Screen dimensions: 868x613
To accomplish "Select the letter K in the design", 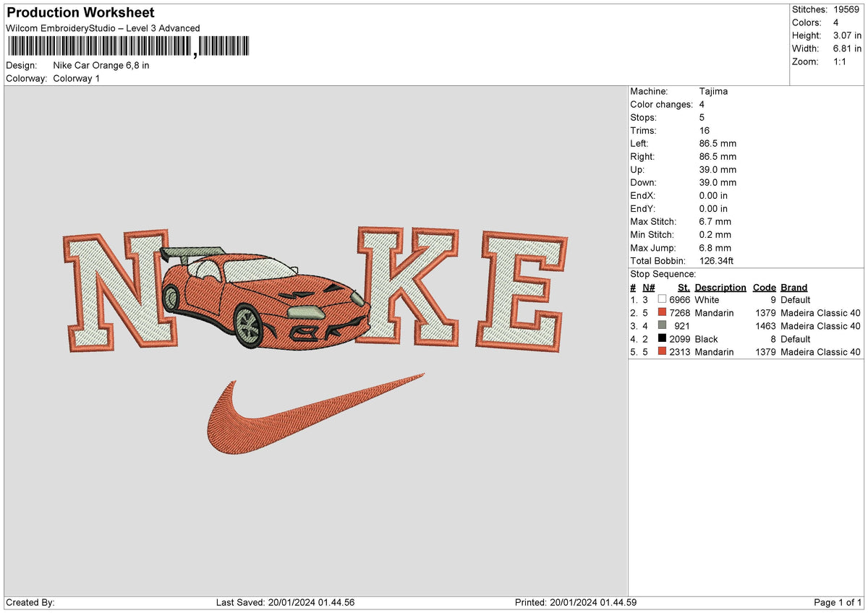I will tap(408, 288).
